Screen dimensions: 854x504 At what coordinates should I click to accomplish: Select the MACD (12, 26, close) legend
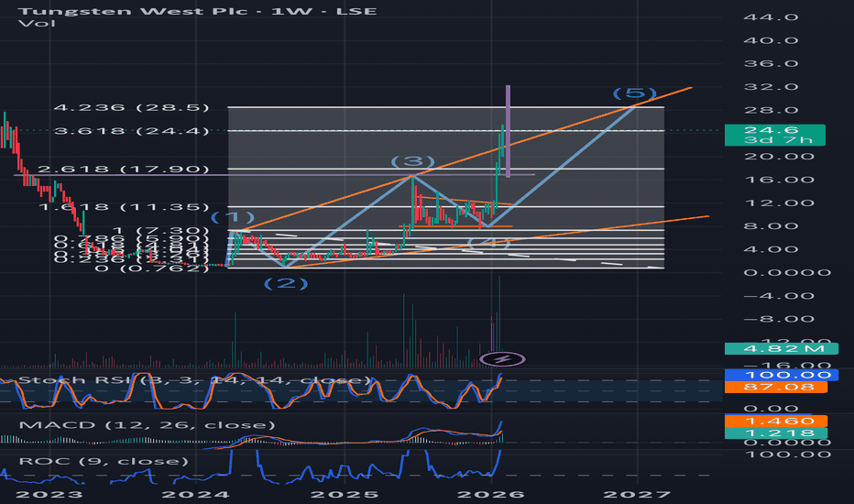pyautogui.click(x=147, y=424)
